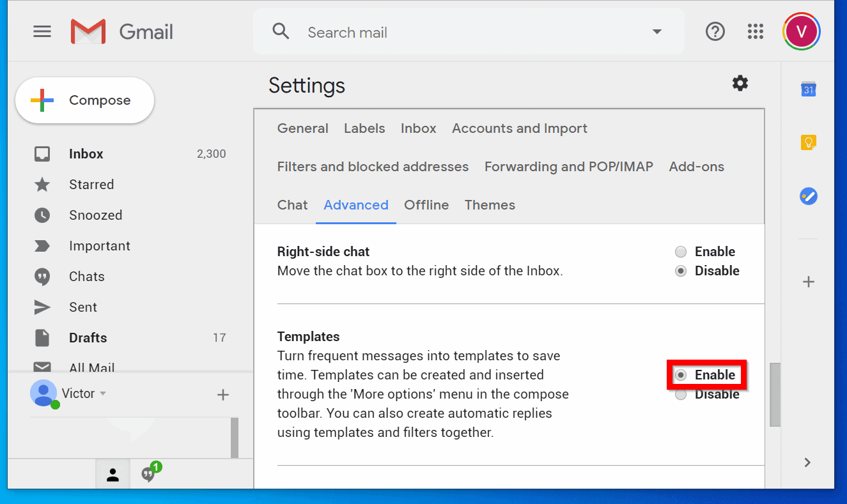Viewport: 847px width, 504px height.
Task: Click the Gmail logo
Action: 122,31
